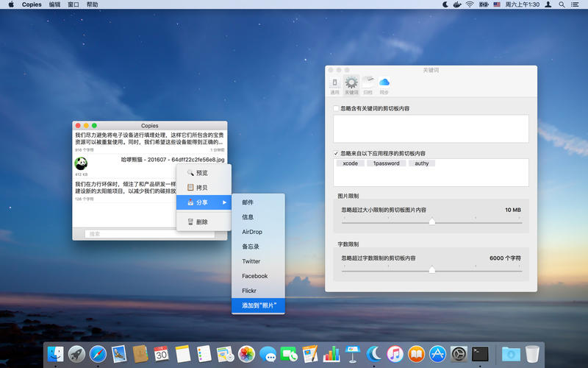Open the 同步 iCloud sync tab
This screenshot has width=588, height=368.
pos(384,85)
